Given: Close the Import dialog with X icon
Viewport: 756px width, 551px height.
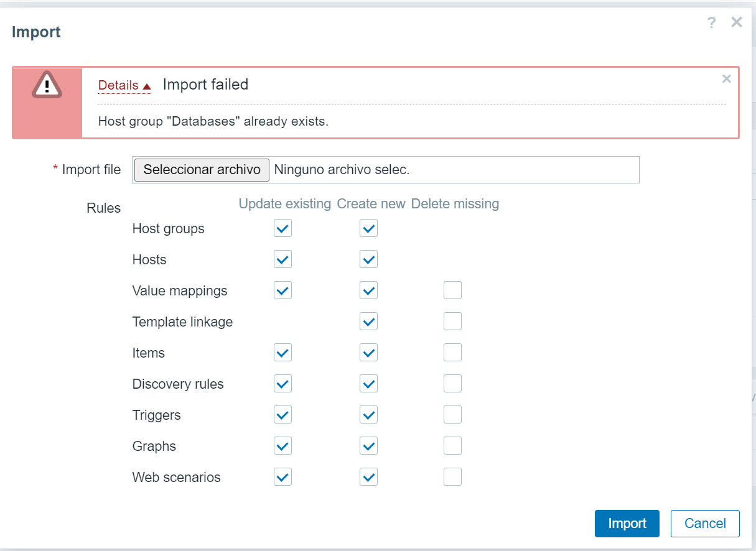Looking at the screenshot, I should coord(737,22).
